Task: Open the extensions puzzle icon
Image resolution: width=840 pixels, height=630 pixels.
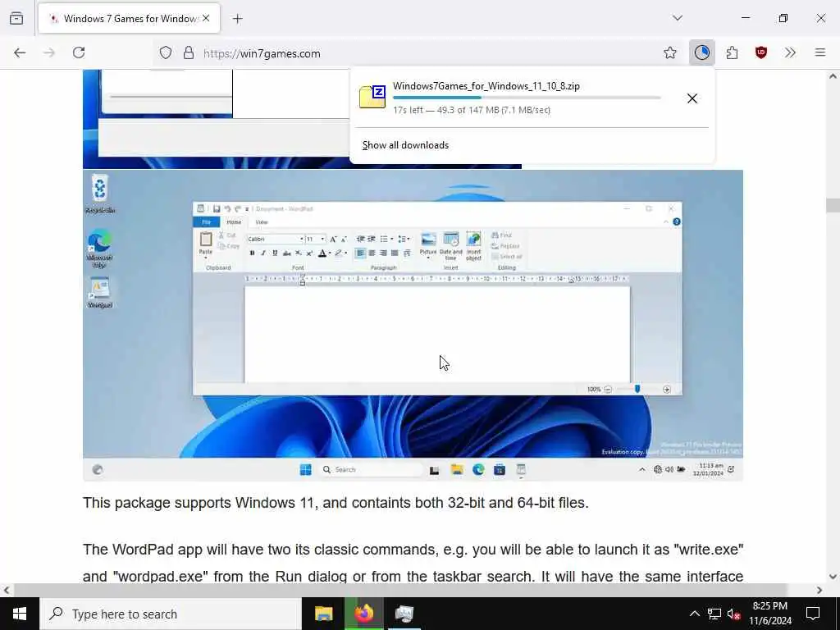Action: 732,52
